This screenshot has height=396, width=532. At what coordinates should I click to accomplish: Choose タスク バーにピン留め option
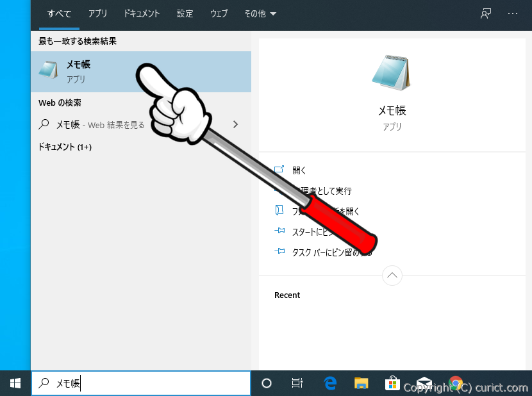click(x=332, y=252)
